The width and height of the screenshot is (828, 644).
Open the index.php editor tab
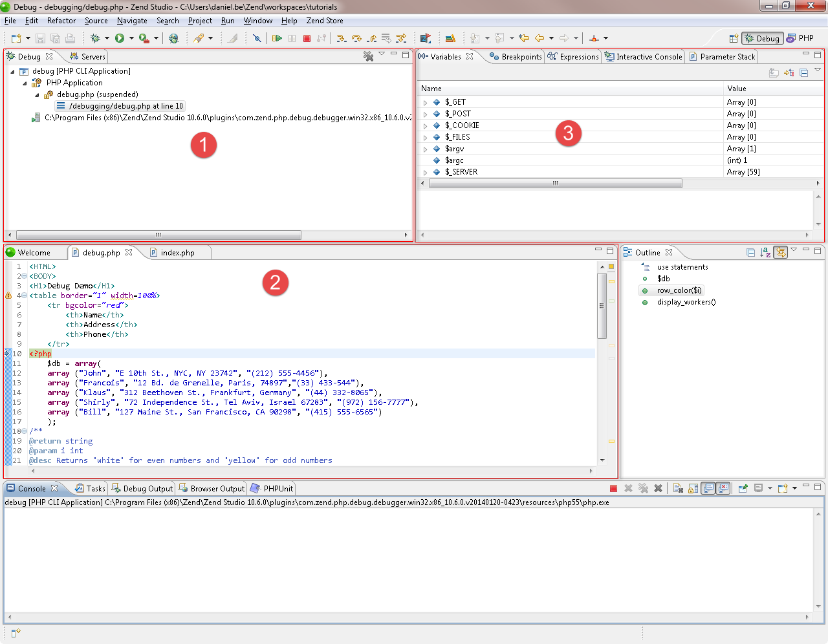172,253
